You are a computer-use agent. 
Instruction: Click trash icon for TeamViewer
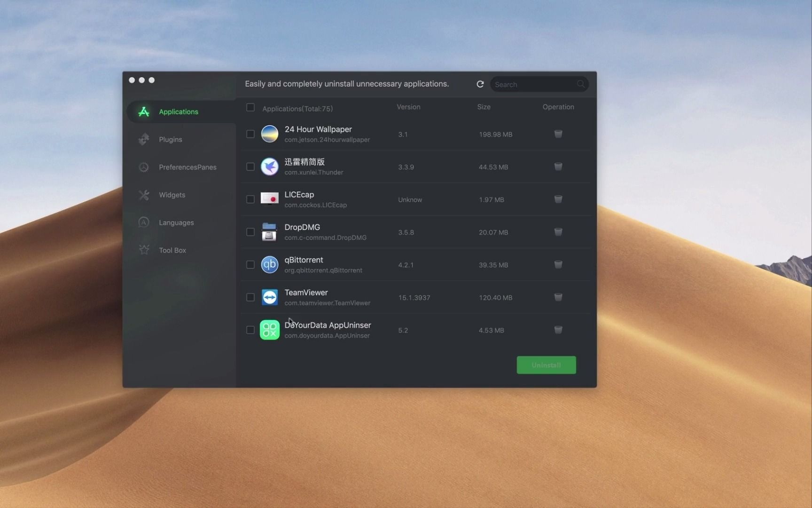[558, 297]
